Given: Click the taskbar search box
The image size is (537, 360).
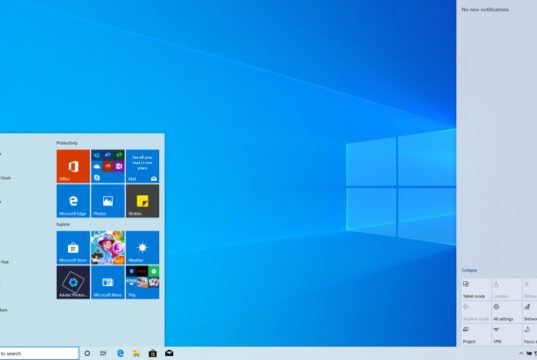Looking at the screenshot, I should (39, 353).
